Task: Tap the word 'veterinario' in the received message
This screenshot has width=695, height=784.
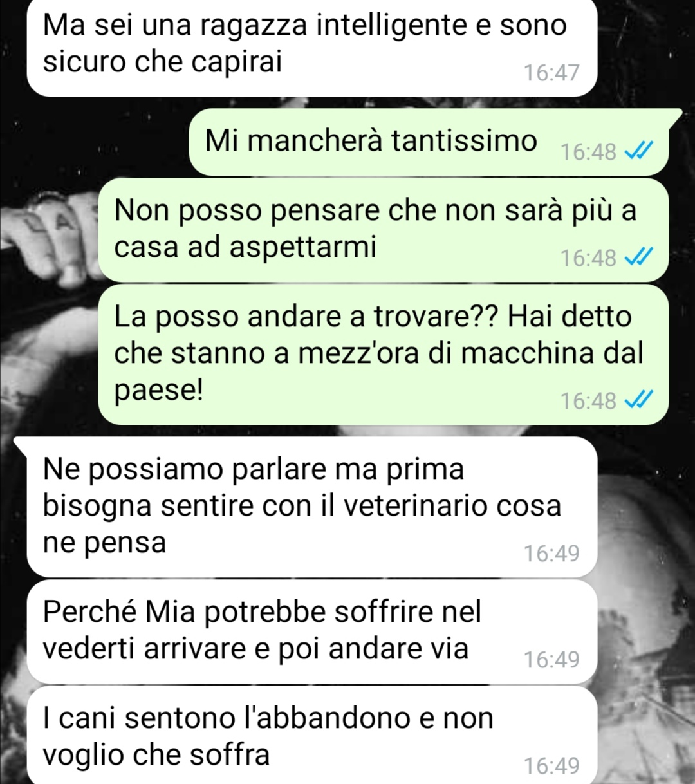Action: click(414, 506)
